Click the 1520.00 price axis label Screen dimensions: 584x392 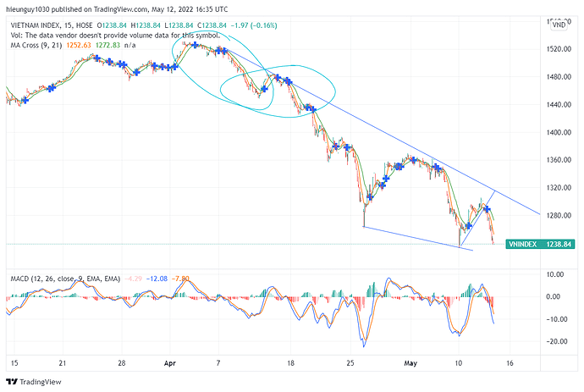pos(559,49)
